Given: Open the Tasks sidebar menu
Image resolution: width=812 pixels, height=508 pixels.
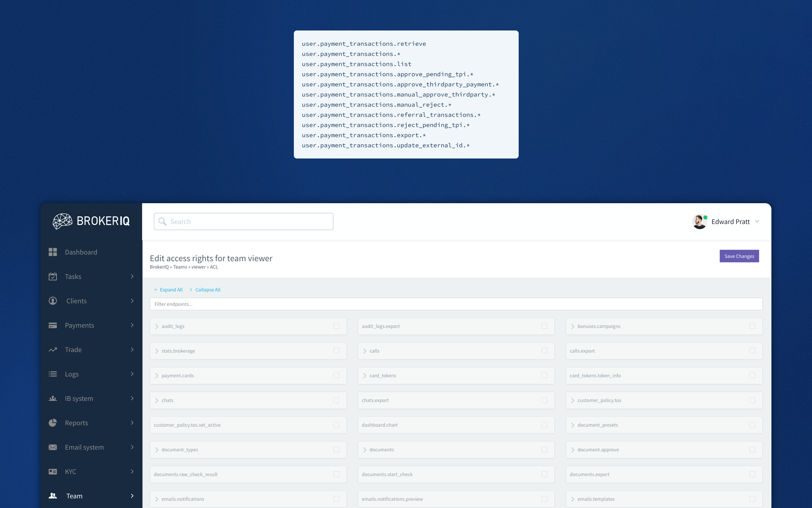Looking at the screenshot, I should (91, 276).
